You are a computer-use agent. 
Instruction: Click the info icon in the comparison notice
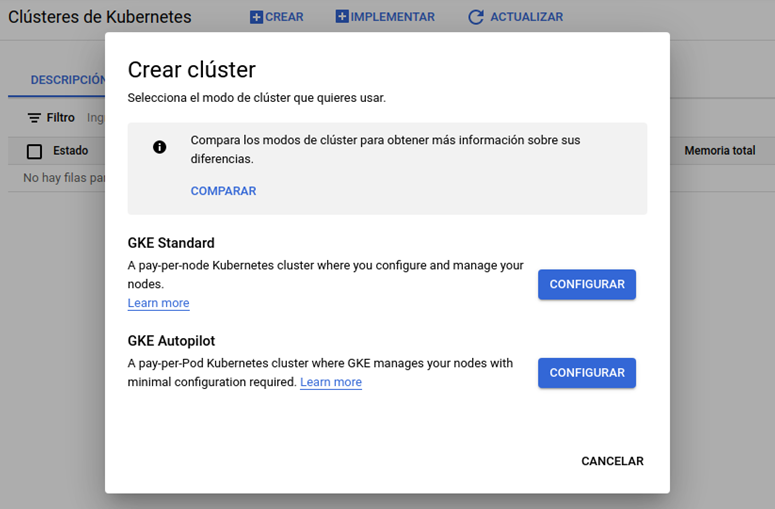coord(159,147)
